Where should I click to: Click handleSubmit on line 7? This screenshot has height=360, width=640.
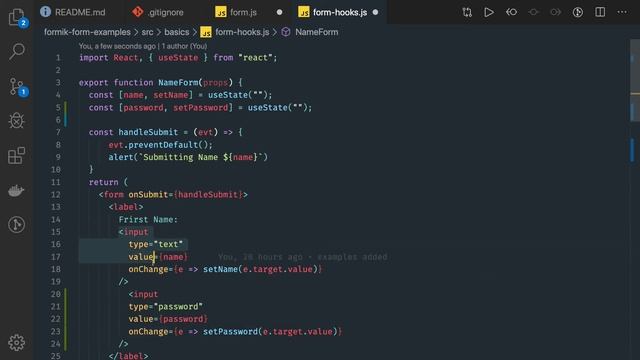[x=148, y=132]
